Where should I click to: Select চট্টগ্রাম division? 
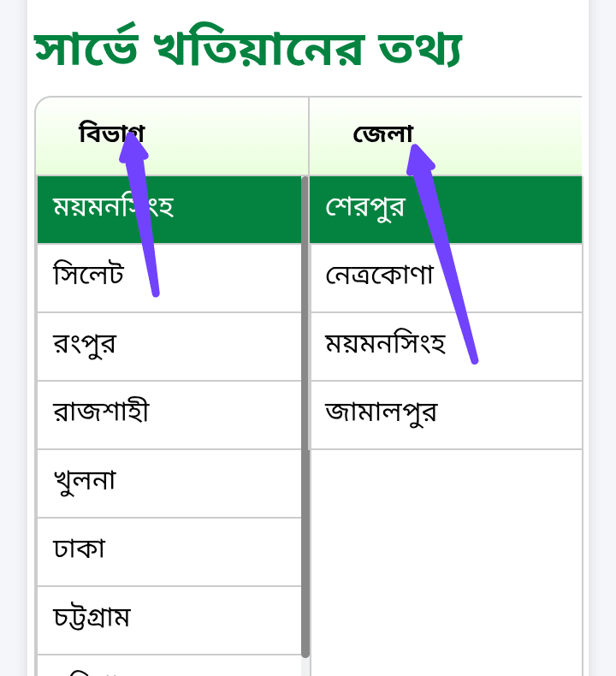[169, 620]
